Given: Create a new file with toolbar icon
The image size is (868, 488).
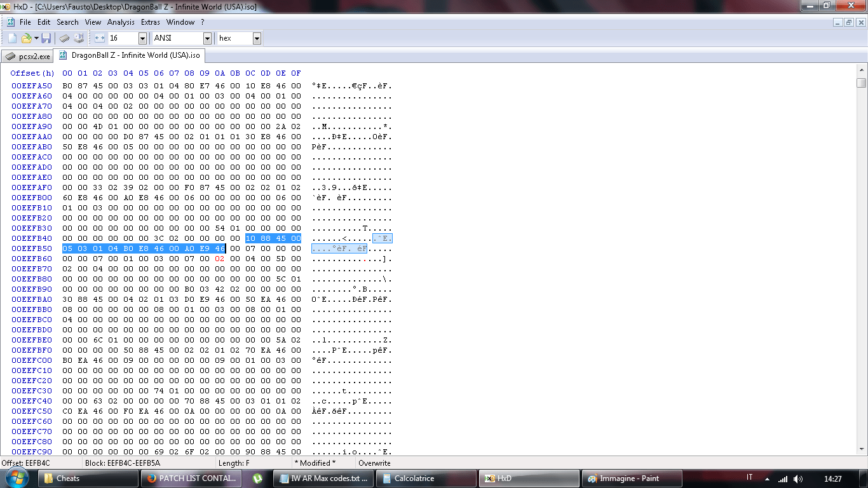Looking at the screenshot, I should [12, 38].
